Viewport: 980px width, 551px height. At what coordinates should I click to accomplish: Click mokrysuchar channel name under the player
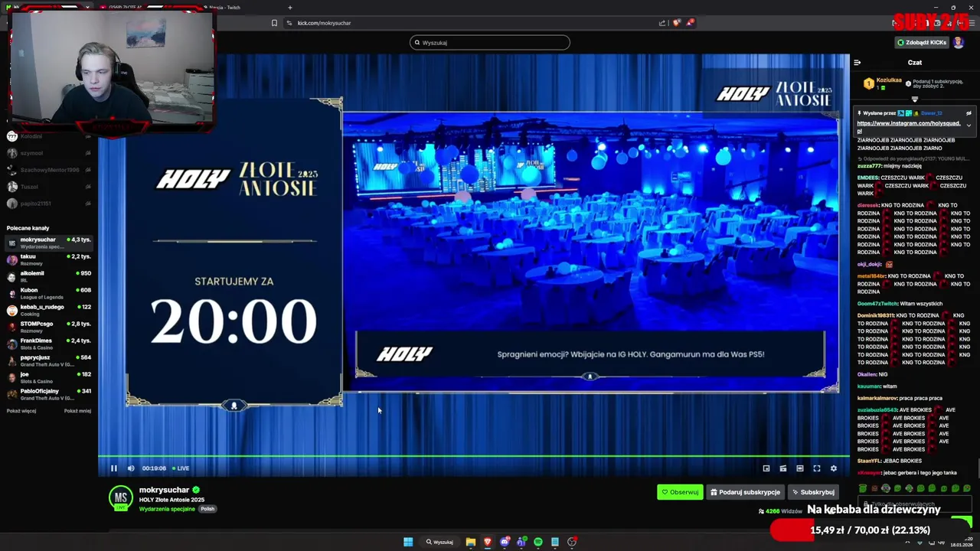pyautogui.click(x=164, y=490)
